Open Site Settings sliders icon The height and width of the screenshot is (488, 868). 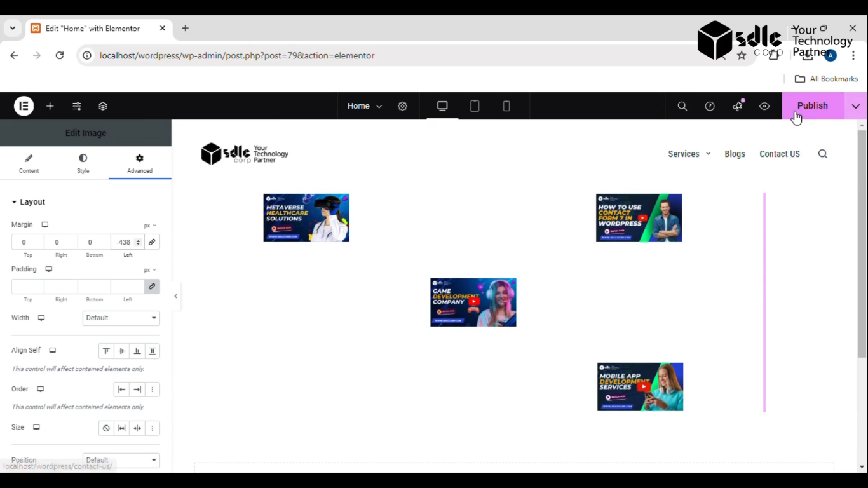(77, 106)
